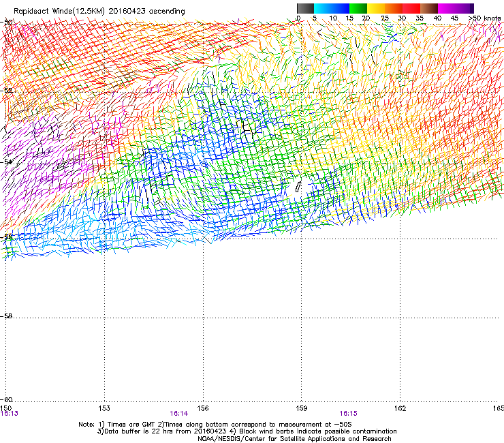Click the '>50 knots' legend label
Image resolution: width=504 pixels, height=443 pixels.
484,18
